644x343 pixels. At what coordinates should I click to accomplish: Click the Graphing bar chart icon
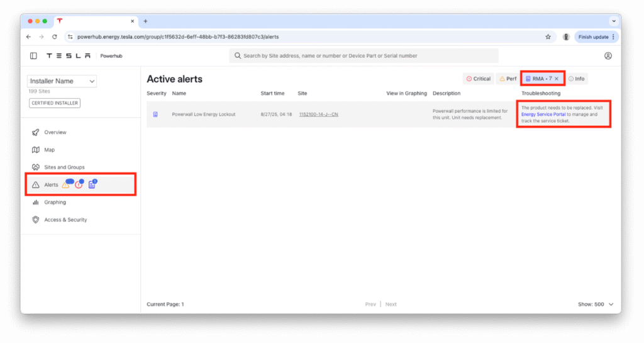click(x=36, y=202)
